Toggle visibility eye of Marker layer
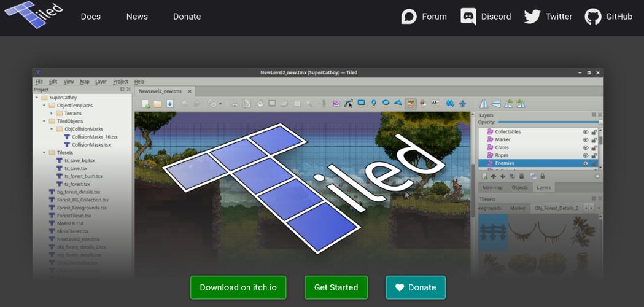 click(585, 140)
